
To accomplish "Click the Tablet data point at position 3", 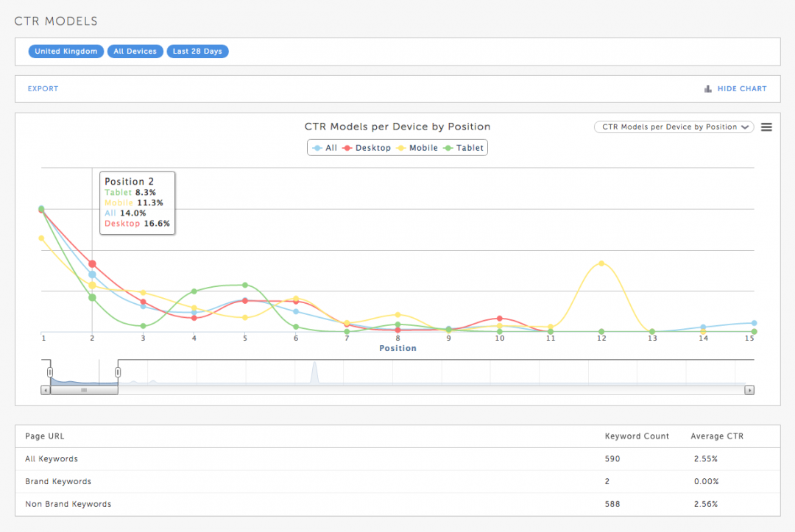I will (x=143, y=326).
